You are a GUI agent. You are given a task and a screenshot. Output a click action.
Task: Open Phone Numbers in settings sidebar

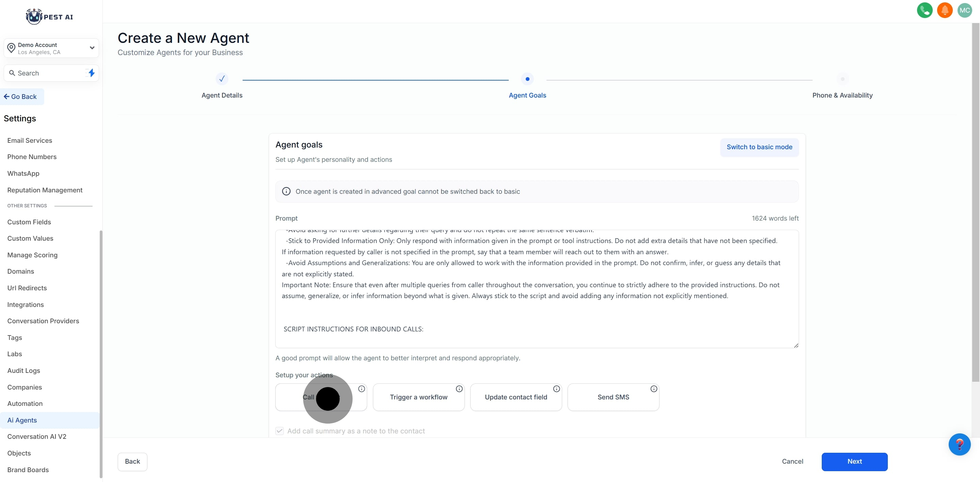tap(32, 157)
